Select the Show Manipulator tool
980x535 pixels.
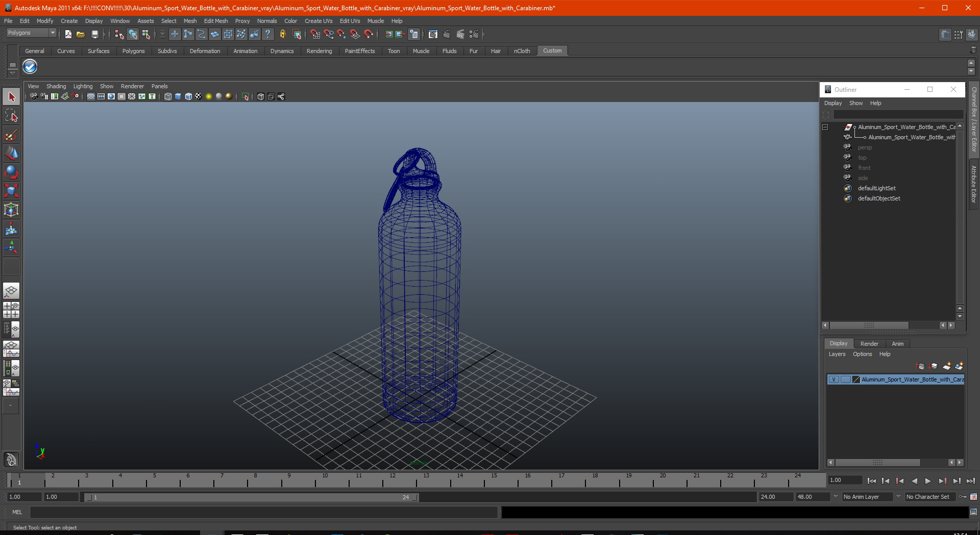click(x=11, y=248)
